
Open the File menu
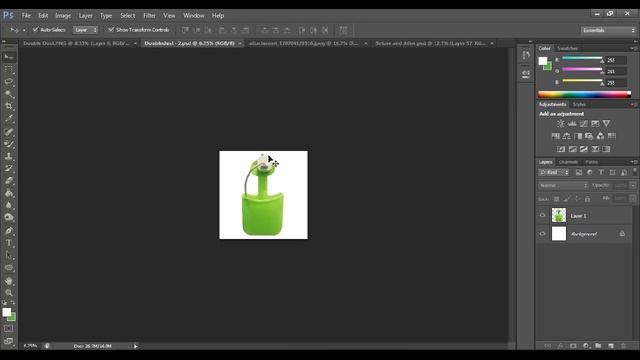click(x=26, y=16)
